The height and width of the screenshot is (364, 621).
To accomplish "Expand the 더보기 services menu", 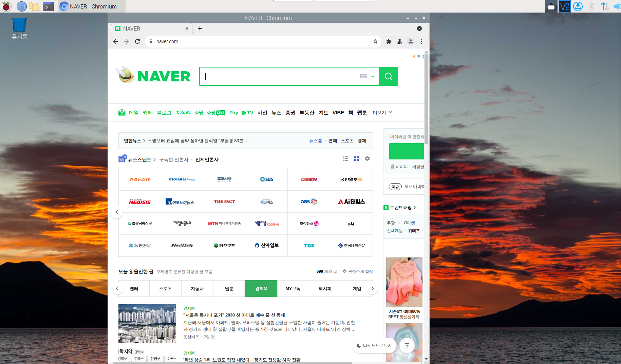I will (382, 112).
